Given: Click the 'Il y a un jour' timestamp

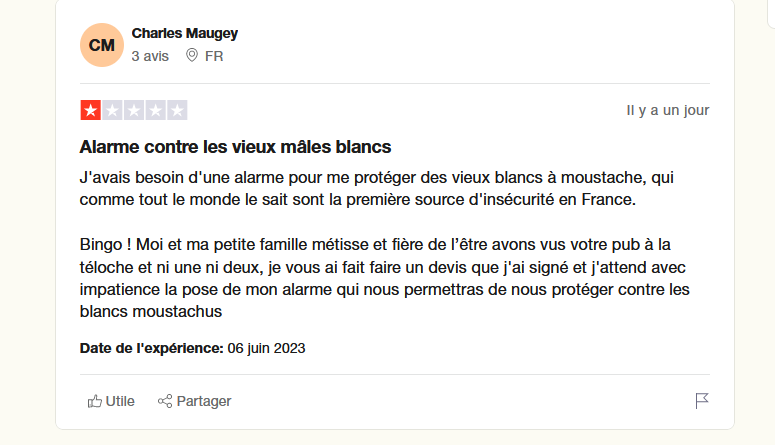Looking at the screenshot, I should (x=668, y=110).
